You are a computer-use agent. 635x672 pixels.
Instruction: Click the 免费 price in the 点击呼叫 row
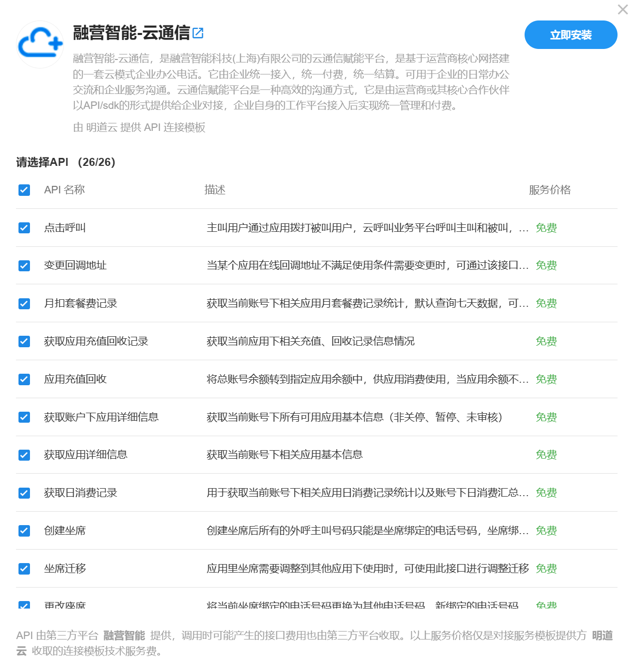[x=546, y=228]
